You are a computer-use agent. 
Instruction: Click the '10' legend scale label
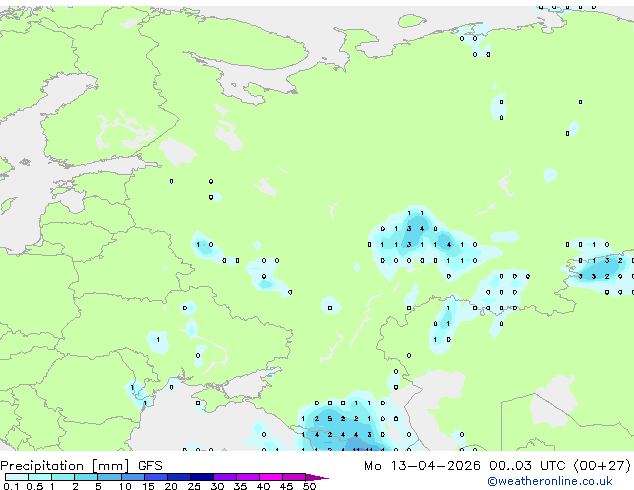coord(125,486)
